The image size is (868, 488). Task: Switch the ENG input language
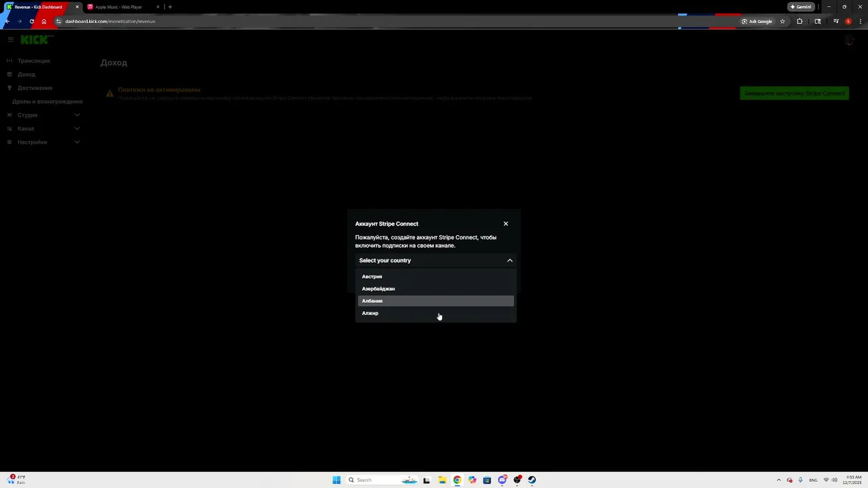[x=813, y=480]
